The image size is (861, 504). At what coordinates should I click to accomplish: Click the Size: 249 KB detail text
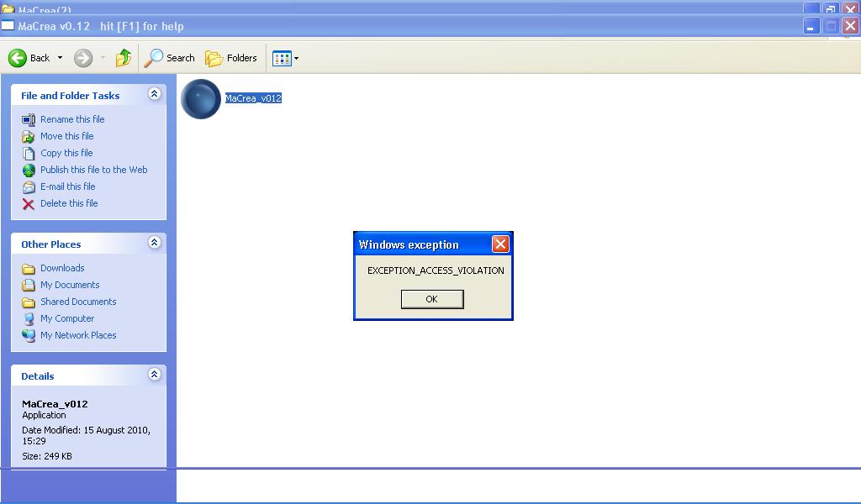tap(47, 456)
